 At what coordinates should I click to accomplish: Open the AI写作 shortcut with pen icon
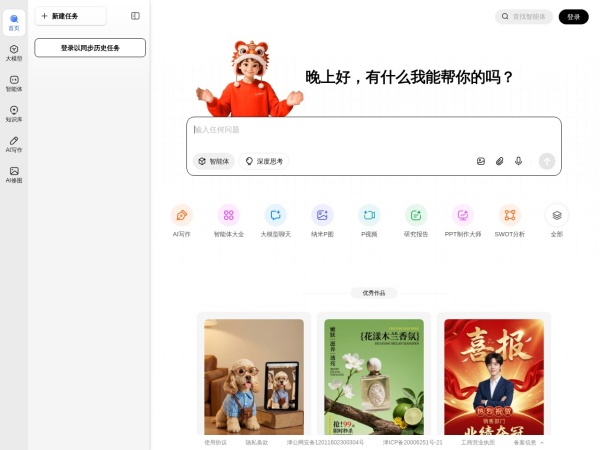[x=181, y=221]
